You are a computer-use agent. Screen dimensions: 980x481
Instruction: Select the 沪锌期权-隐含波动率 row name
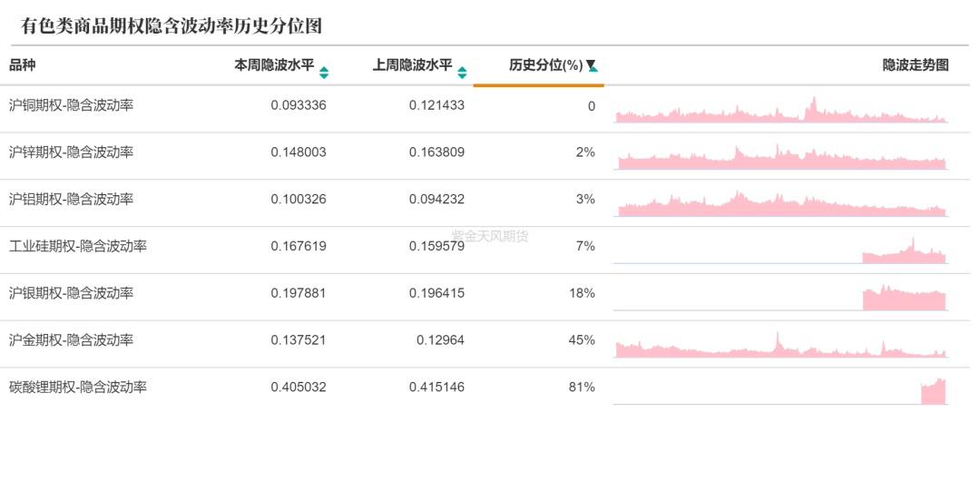(x=72, y=152)
